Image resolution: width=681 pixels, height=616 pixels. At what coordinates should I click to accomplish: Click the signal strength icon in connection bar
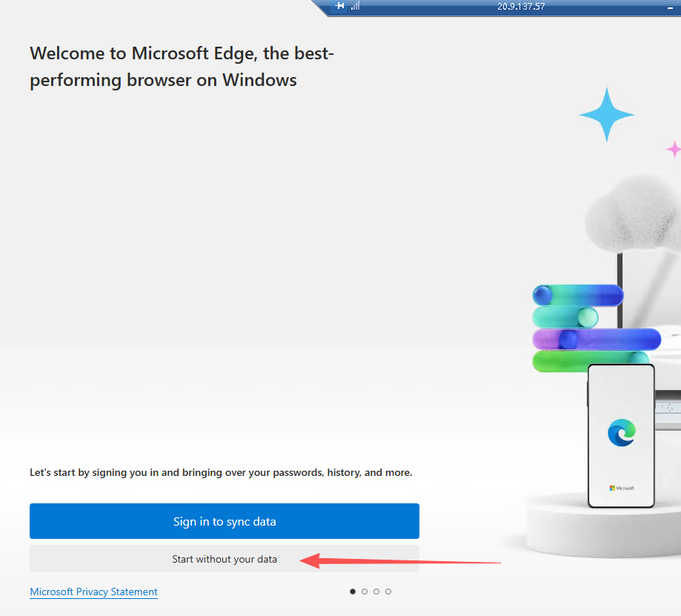[355, 6]
